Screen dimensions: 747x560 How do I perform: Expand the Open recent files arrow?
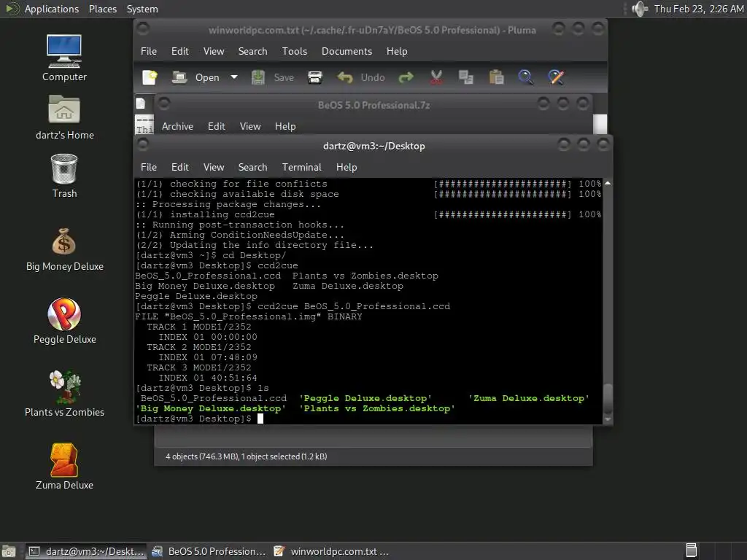pos(234,77)
